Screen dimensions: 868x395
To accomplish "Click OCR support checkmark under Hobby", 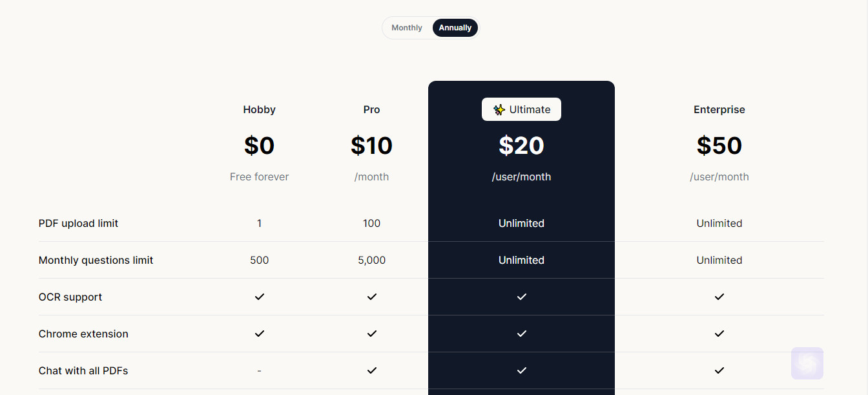I will click(x=260, y=297).
